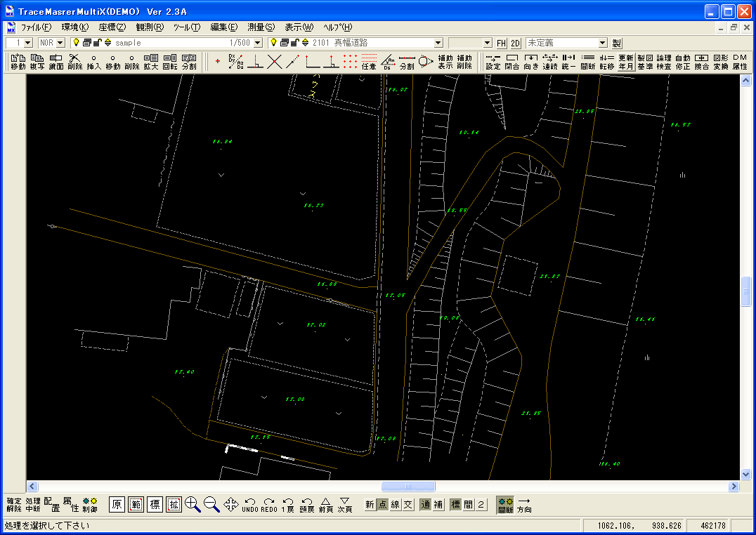Open the layer number 1 dropdown
756x535 pixels.
point(27,43)
